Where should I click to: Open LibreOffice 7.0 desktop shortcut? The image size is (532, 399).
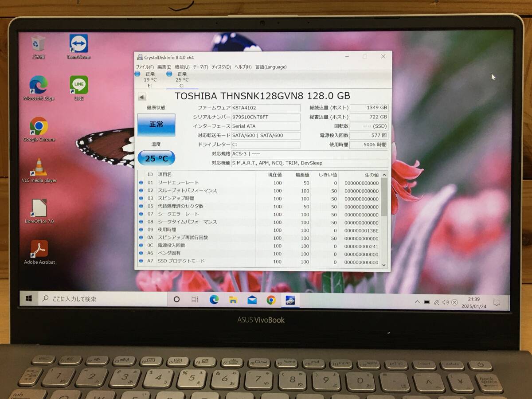[x=39, y=211]
